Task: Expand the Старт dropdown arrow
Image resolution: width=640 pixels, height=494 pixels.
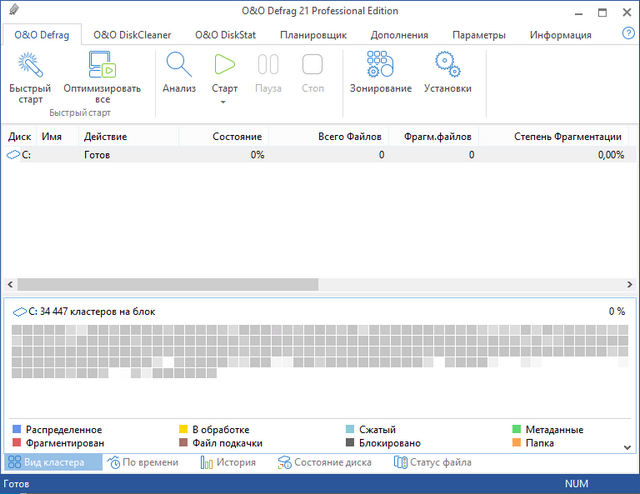Action: (x=225, y=102)
